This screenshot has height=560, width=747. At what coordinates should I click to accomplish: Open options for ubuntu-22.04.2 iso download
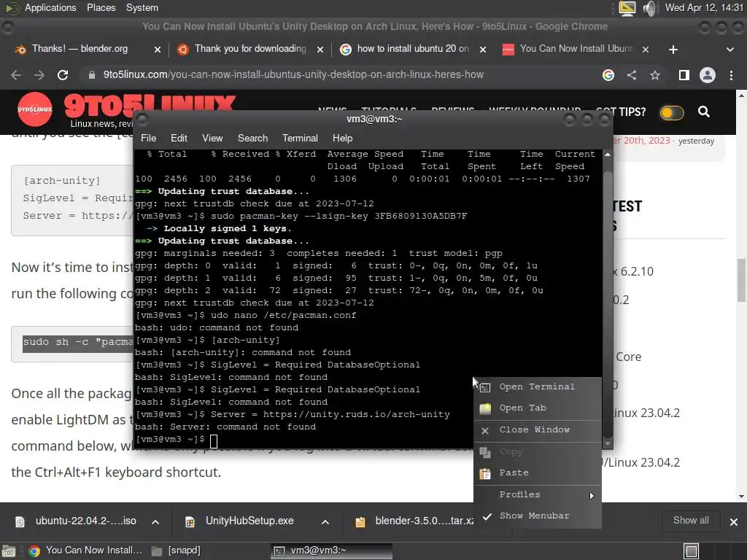155,522
